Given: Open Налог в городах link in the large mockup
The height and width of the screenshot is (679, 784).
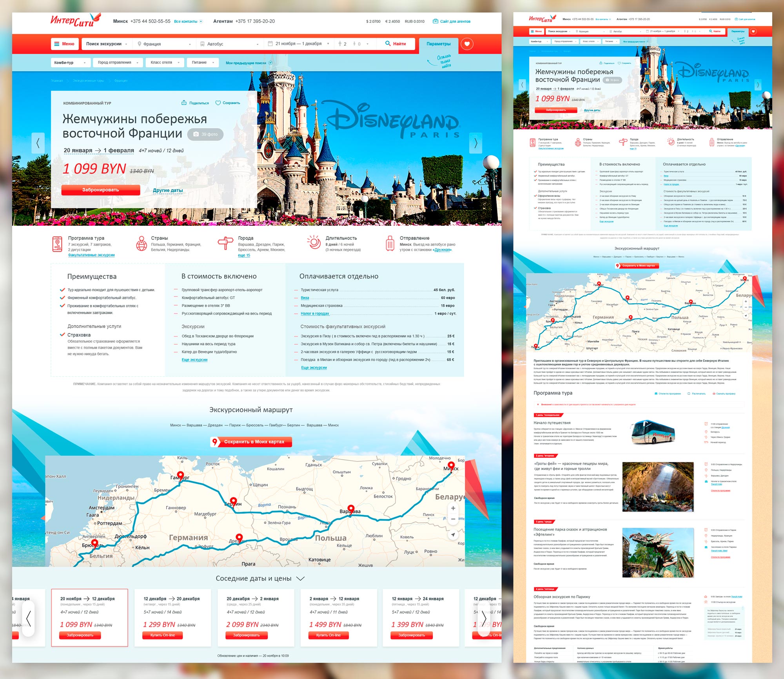Looking at the screenshot, I should click(315, 313).
